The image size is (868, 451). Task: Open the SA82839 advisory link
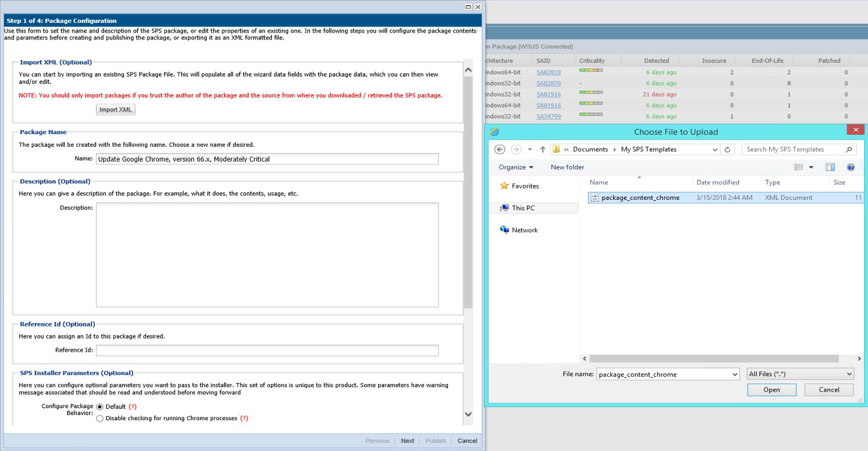(548, 73)
